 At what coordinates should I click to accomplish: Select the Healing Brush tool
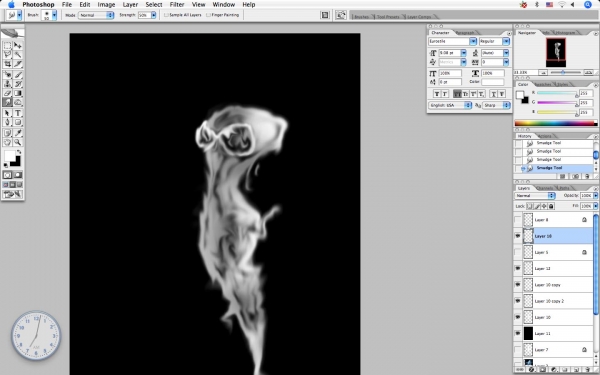tap(7, 75)
